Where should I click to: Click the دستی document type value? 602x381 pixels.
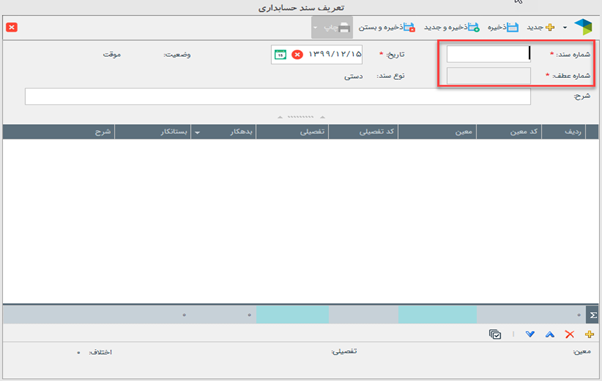coord(353,76)
